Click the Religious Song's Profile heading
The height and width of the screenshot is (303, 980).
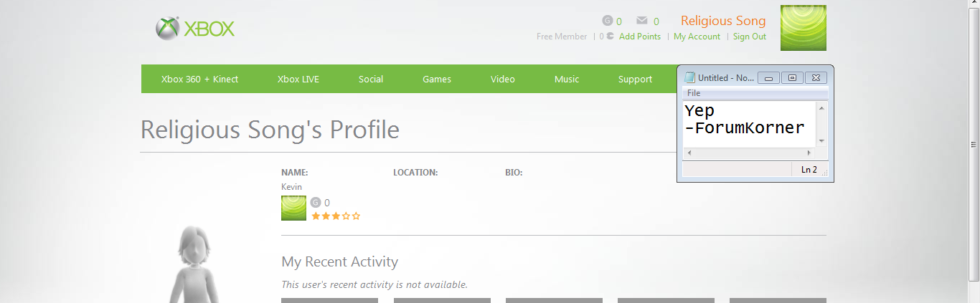pyautogui.click(x=270, y=130)
